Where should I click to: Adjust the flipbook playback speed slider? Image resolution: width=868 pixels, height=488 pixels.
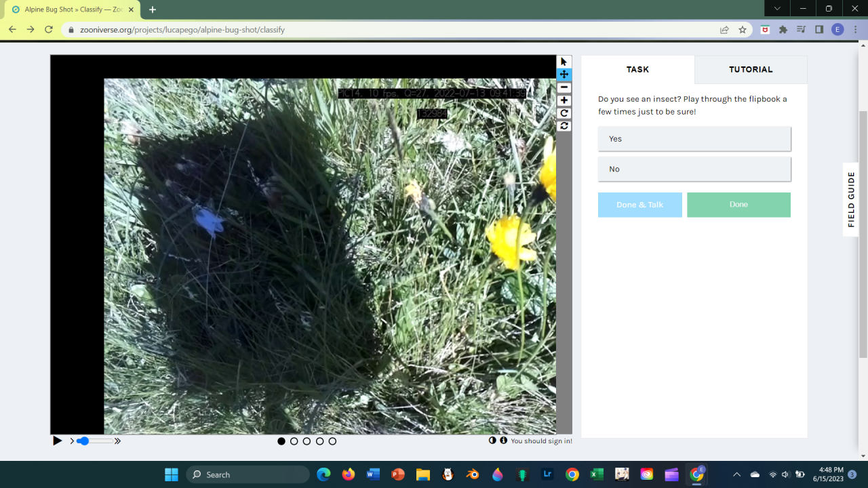pyautogui.click(x=95, y=441)
